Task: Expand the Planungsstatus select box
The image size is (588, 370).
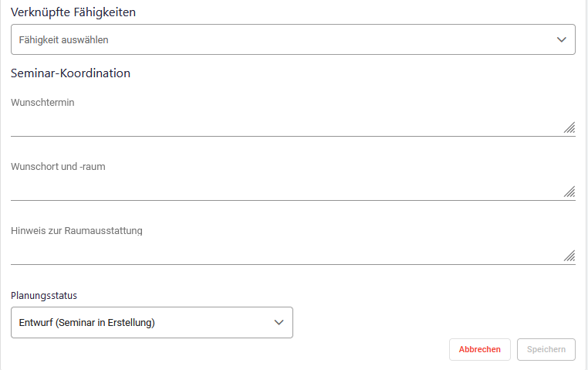Action: (152, 322)
